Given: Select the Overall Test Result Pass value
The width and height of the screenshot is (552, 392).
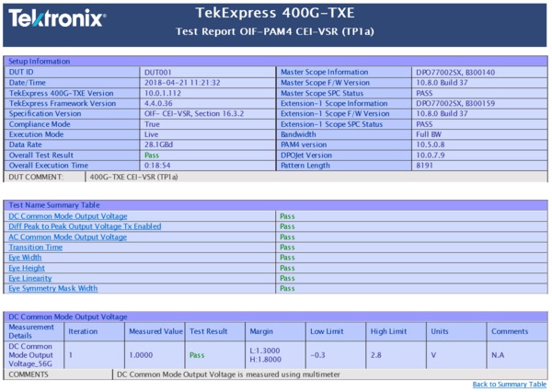Looking at the screenshot, I should [152, 156].
